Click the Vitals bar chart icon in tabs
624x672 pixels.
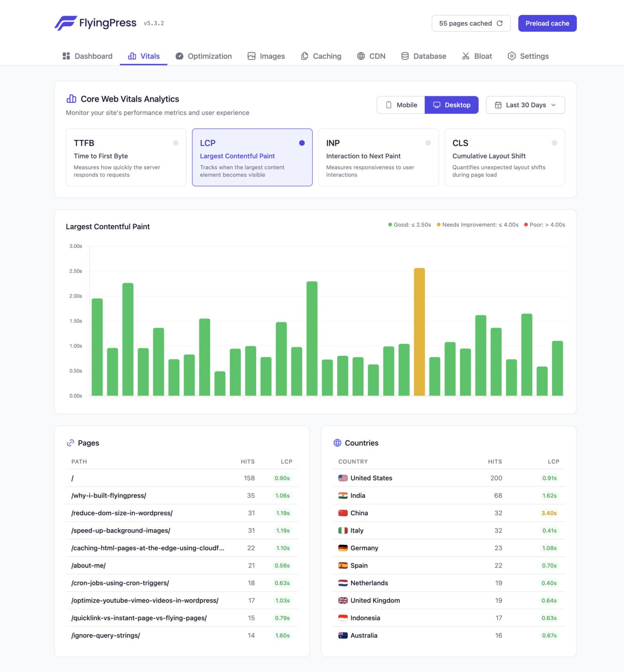[132, 56]
